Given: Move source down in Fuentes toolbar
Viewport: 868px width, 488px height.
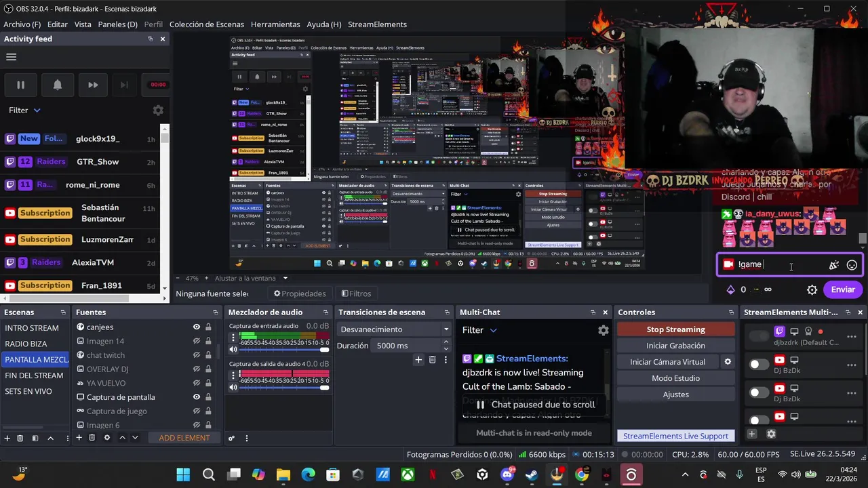Looking at the screenshot, I should [x=135, y=438].
